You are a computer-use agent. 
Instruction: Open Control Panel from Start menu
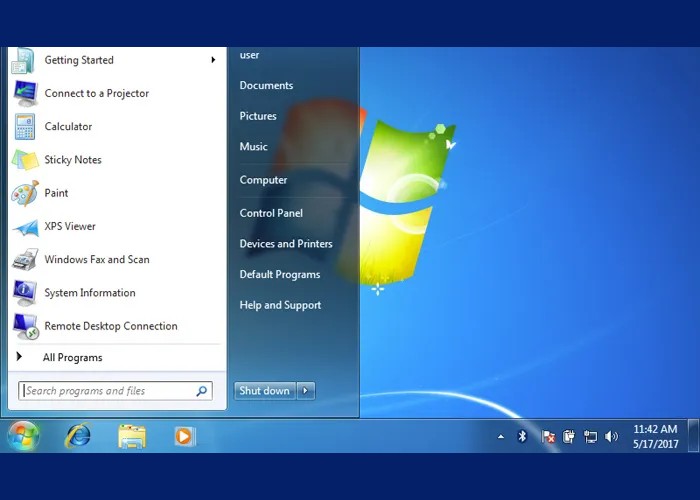271,213
